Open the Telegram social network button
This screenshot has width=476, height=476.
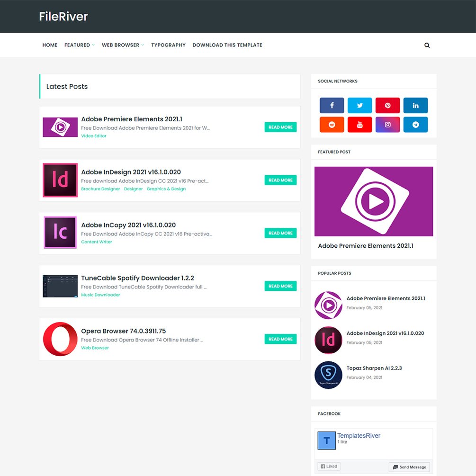tap(415, 125)
